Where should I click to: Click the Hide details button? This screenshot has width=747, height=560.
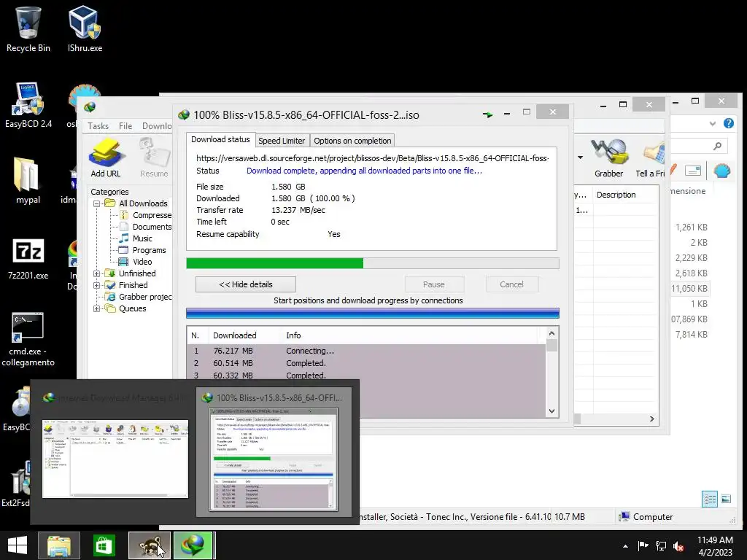(x=245, y=284)
